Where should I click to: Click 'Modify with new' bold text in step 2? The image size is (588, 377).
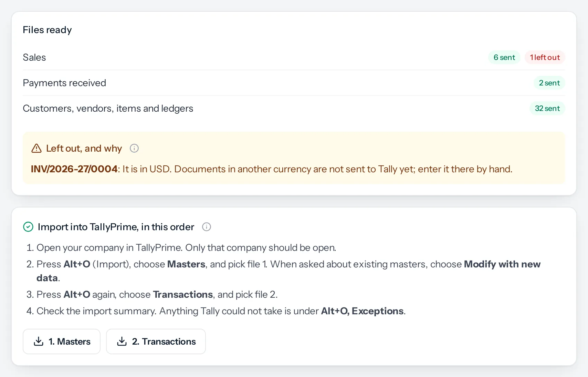502,264
